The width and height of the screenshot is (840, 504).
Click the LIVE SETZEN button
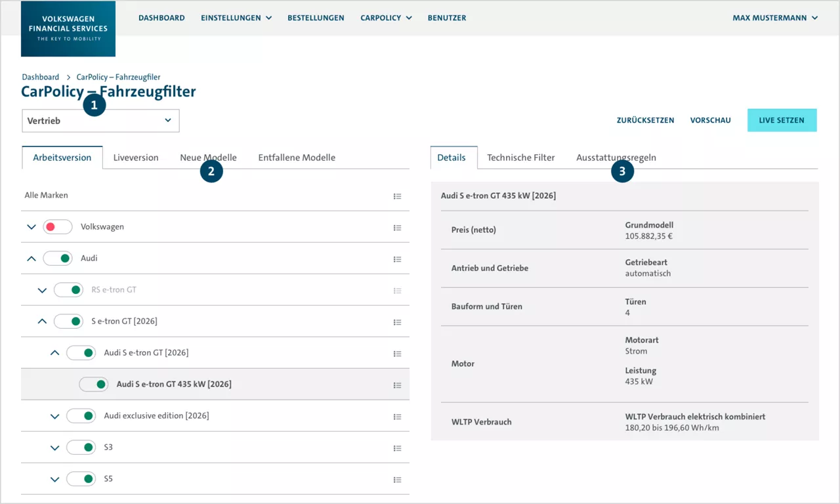pyautogui.click(x=782, y=120)
